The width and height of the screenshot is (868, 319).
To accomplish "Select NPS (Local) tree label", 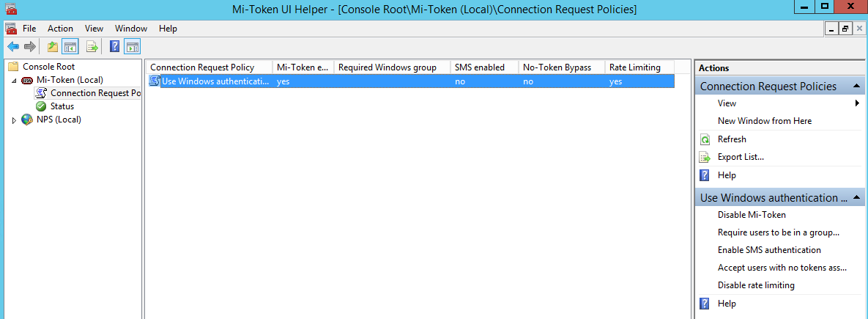I will (x=59, y=120).
